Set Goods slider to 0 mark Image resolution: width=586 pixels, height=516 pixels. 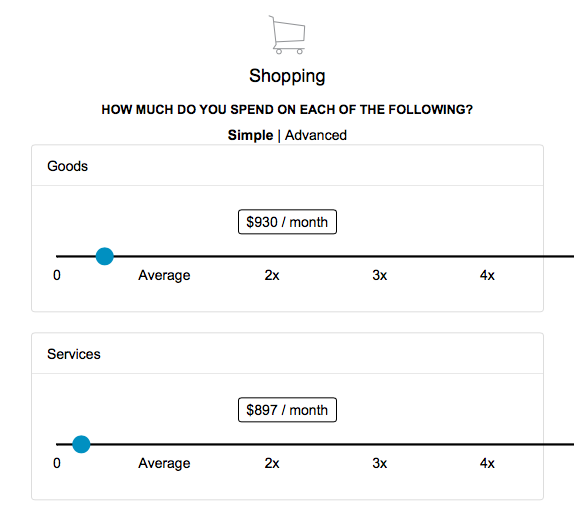coord(57,256)
